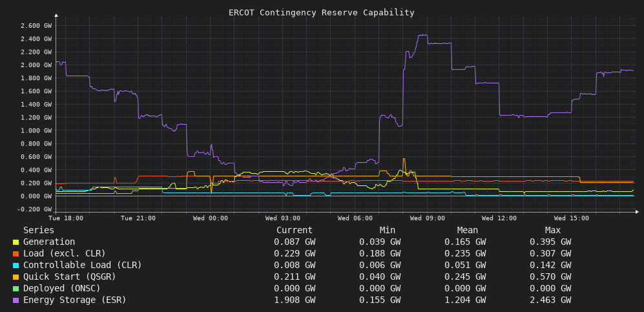Click Generation min value 0.039 GW
The width and height of the screenshot is (644, 312).
coord(380,242)
